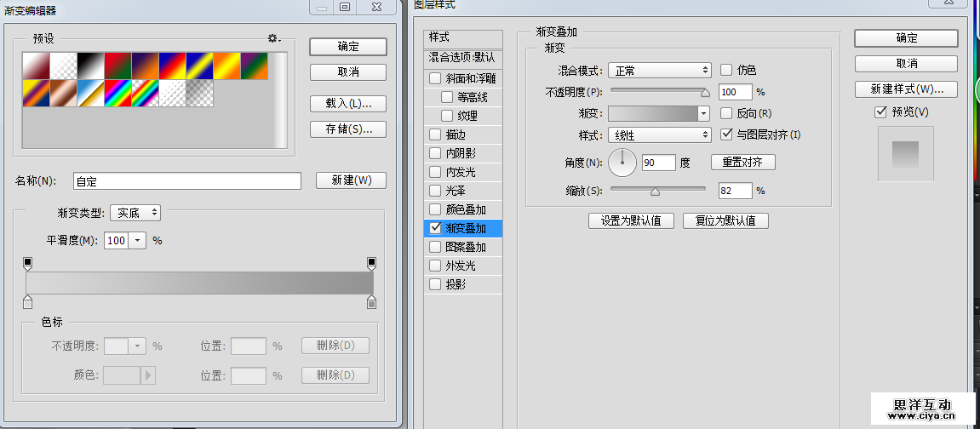Click the angle dial in gradient overlay
Screen dimensions: 980x429
(622, 161)
